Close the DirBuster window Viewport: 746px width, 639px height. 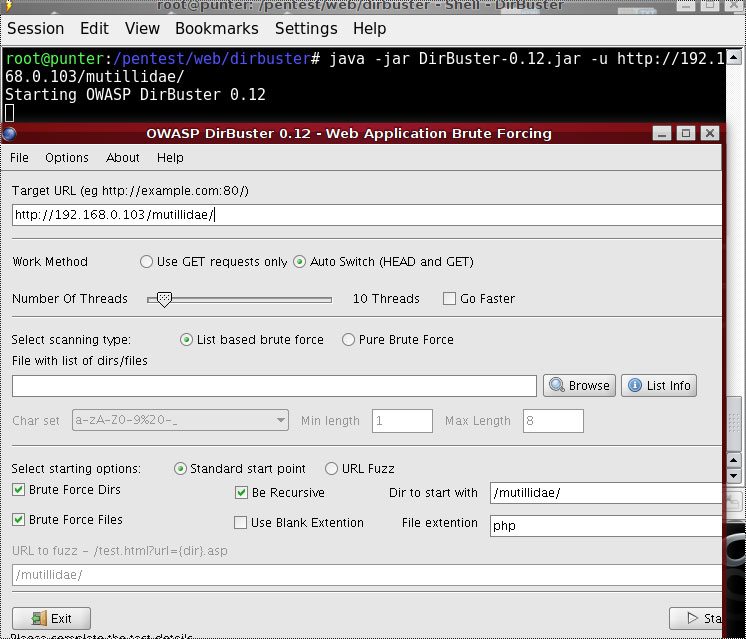(x=709, y=133)
